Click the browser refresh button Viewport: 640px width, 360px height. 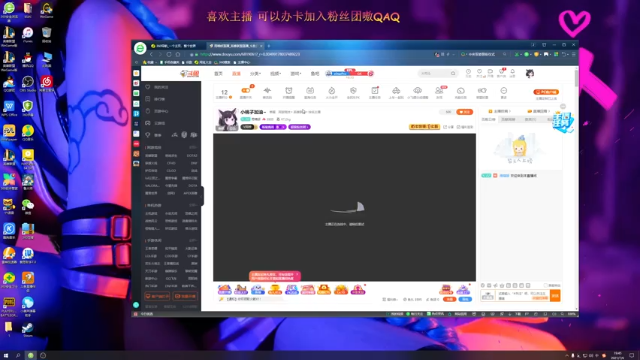[169, 54]
